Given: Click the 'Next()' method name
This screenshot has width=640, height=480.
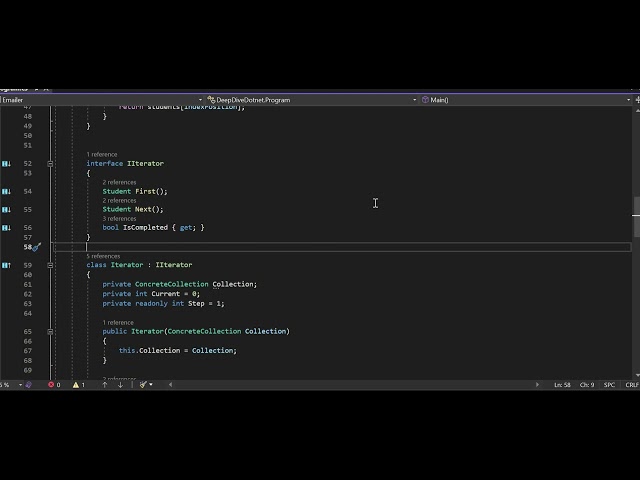Looking at the screenshot, I should point(149,209).
